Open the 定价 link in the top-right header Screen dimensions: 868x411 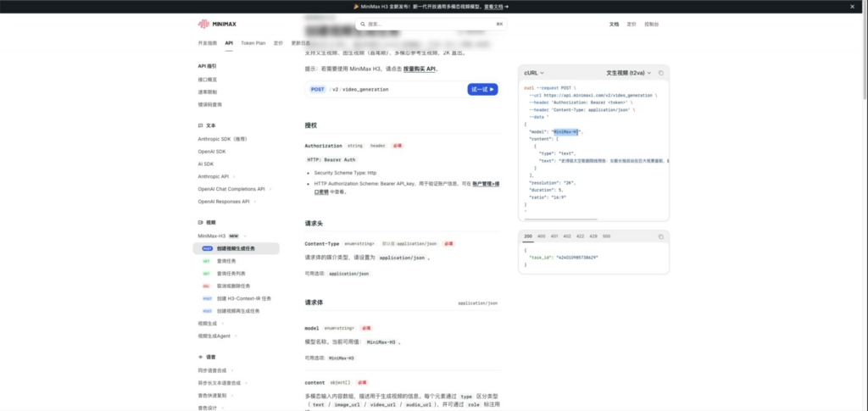632,25
